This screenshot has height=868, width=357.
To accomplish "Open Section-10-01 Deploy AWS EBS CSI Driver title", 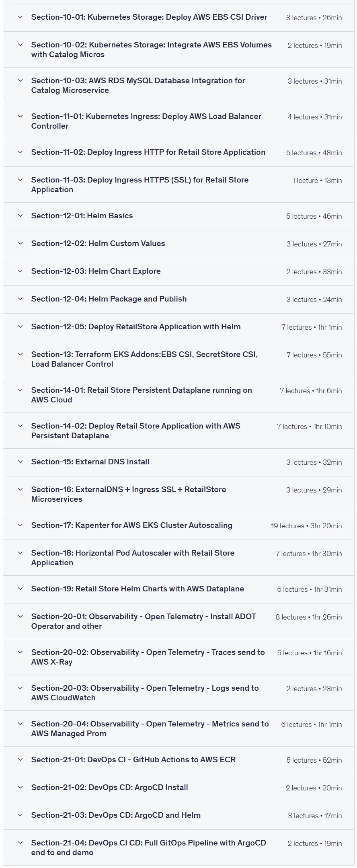I will (149, 17).
